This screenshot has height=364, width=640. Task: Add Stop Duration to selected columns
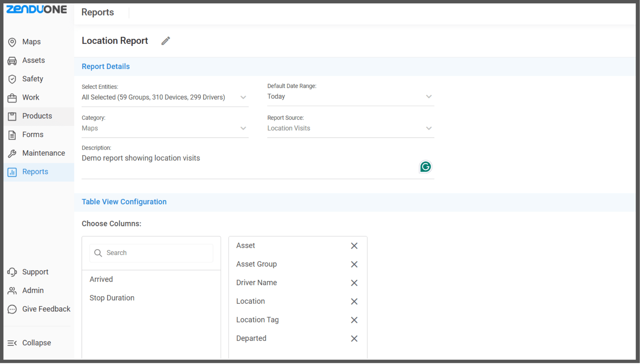coord(112,298)
